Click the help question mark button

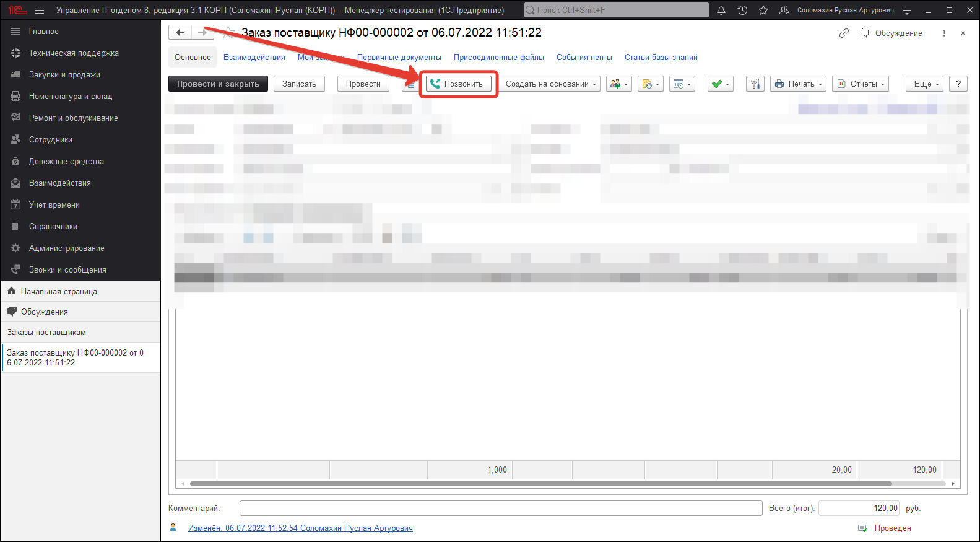pyautogui.click(x=958, y=84)
